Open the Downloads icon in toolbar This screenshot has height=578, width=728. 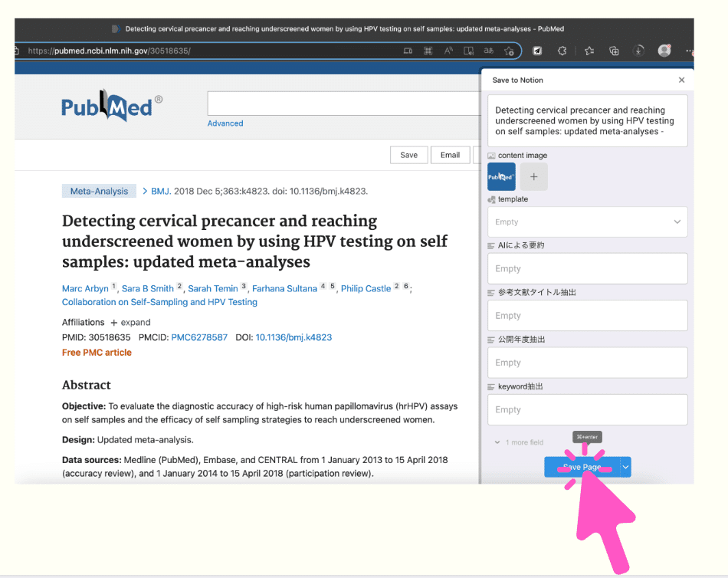(x=638, y=51)
